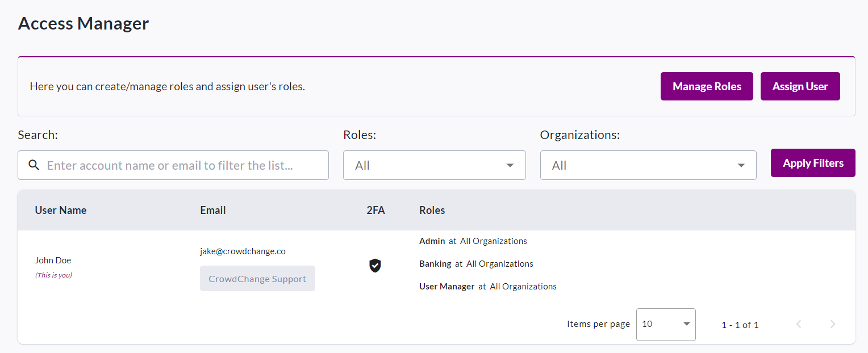868x353 pixels.
Task: Click the 2FA shield checkmark icon
Action: (375, 265)
